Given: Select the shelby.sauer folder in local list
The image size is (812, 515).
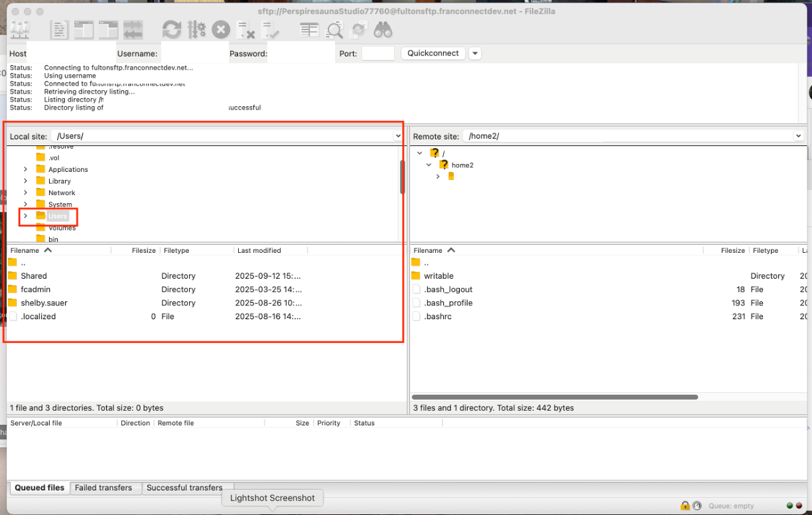Looking at the screenshot, I should tap(44, 303).
